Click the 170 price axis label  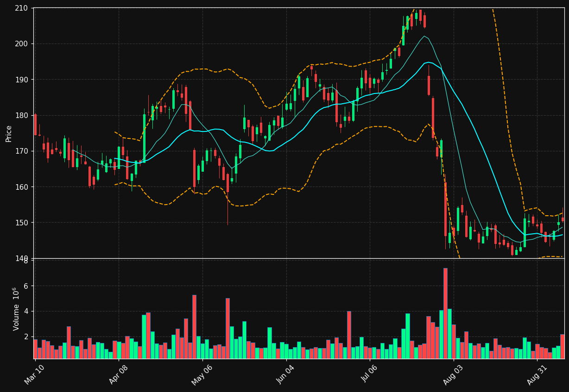[22, 151]
